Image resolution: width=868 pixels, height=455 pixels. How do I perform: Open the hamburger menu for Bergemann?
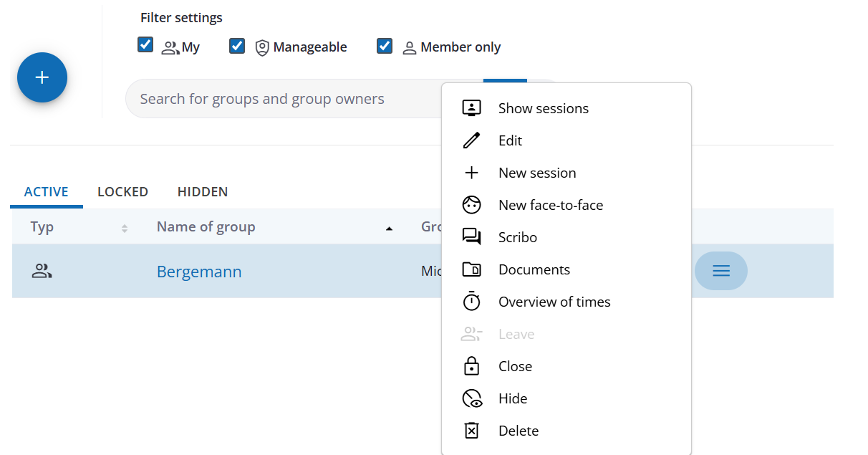tap(720, 271)
